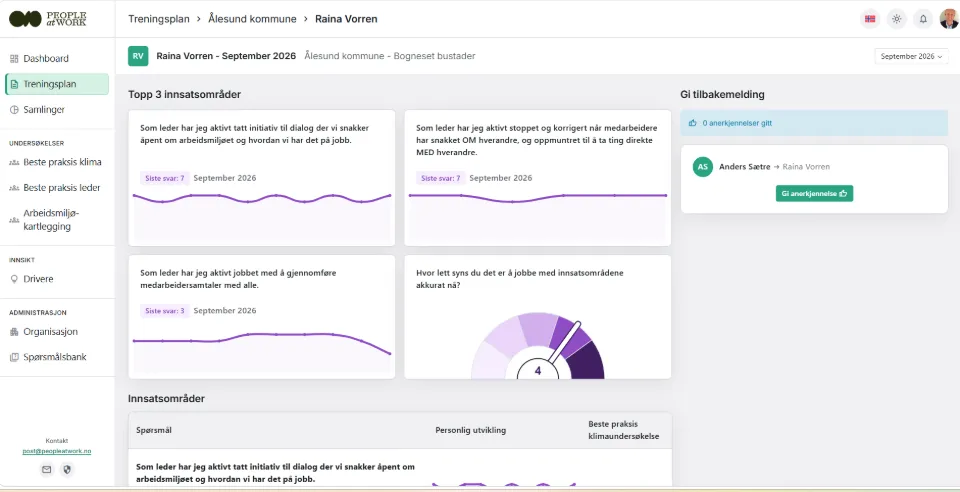Click the medarbeidersamtaler trend chart line
Image resolution: width=960 pixels, height=492 pixels.
(262, 341)
